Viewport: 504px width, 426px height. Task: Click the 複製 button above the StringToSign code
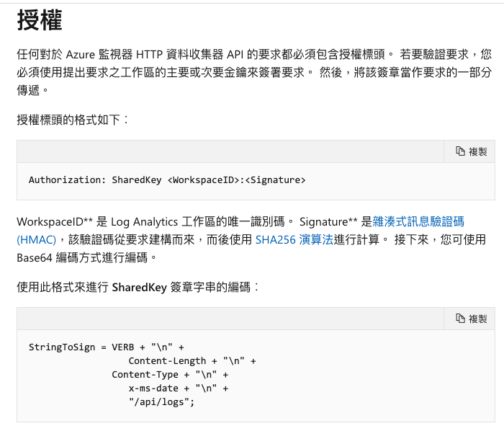(x=469, y=319)
